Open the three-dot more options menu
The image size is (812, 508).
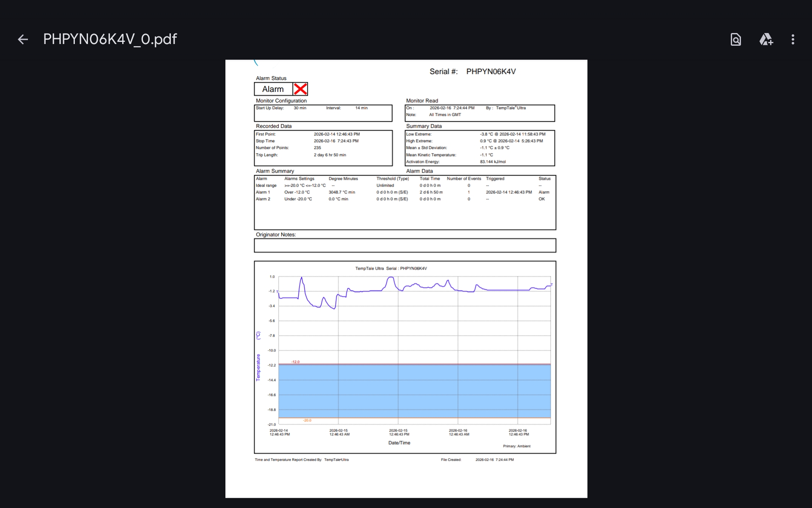coord(793,39)
